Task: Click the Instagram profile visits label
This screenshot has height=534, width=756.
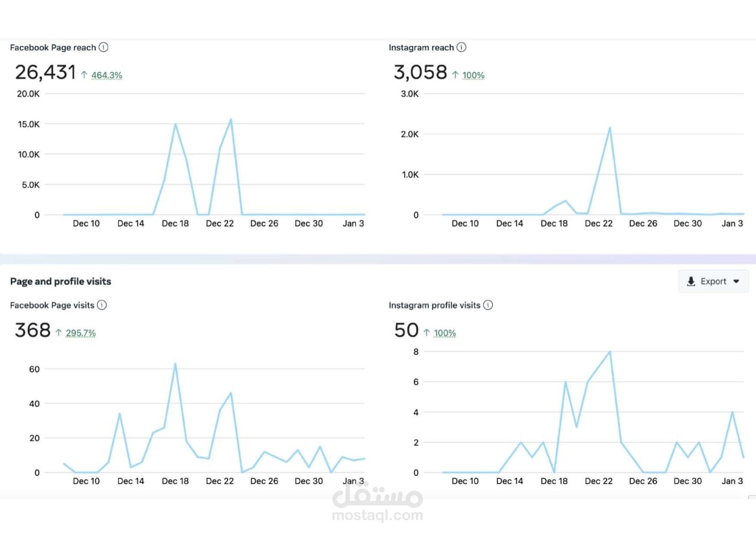Action: tap(434, 305)
